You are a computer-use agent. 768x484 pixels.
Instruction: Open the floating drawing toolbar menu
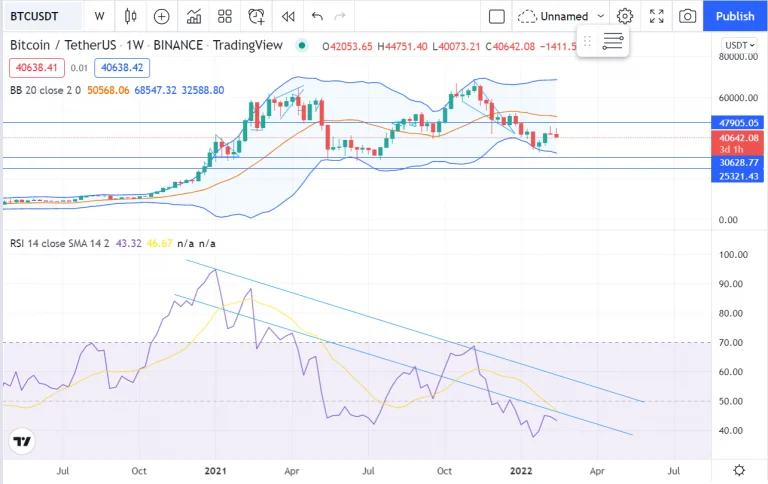tap(612, 42)
